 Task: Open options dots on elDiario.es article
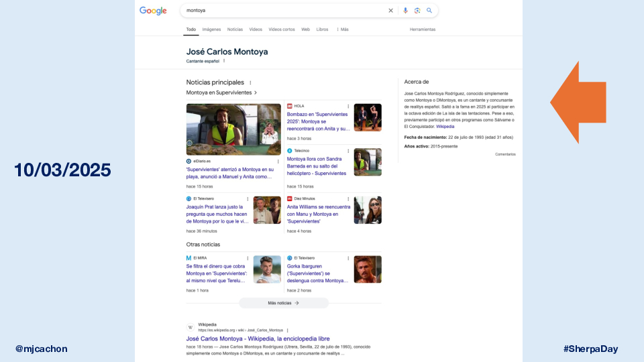point(278,162)
